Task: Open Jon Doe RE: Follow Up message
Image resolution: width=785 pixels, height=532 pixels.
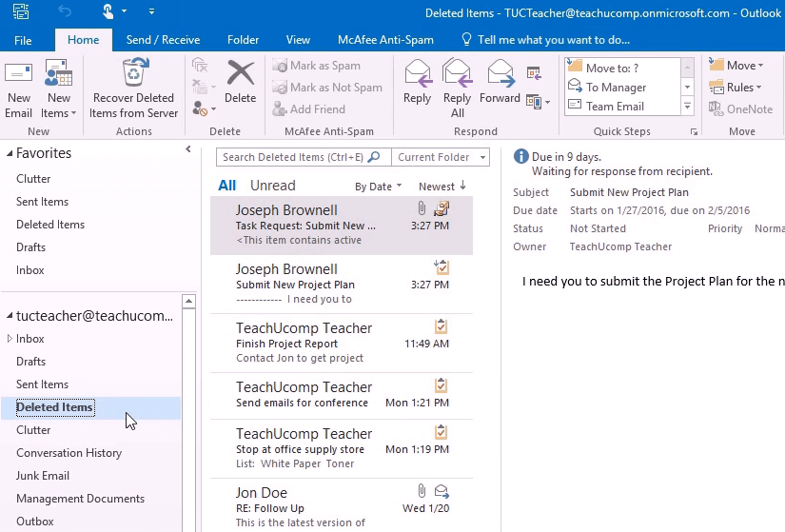Action: coord(342,506)
